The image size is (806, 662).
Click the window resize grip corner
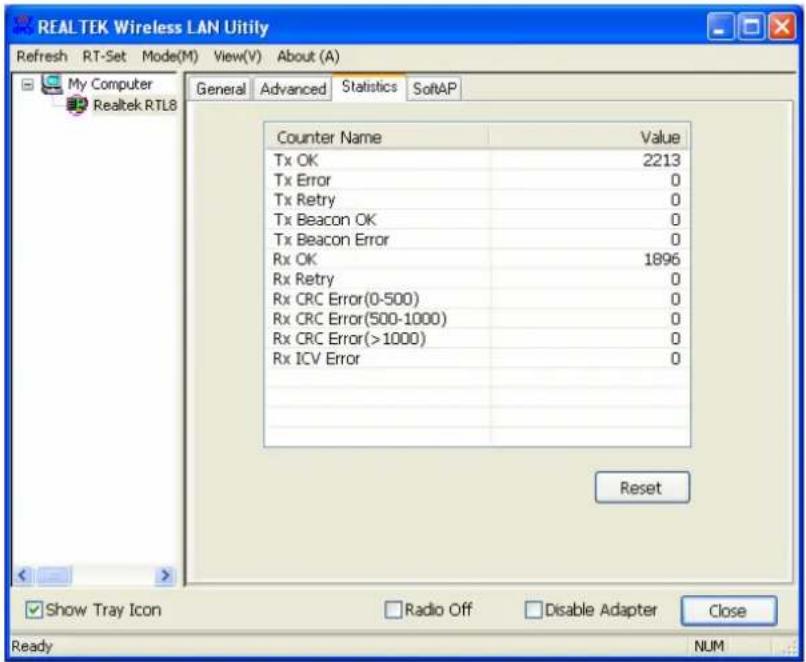click(789, 647)
